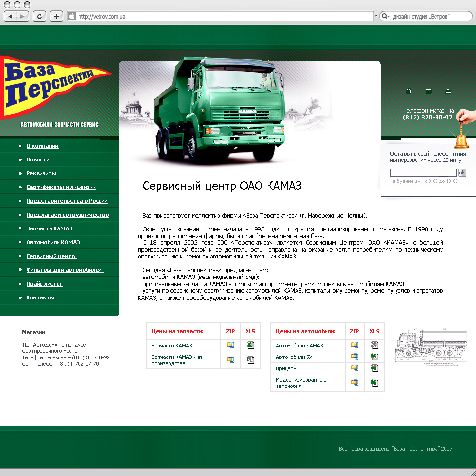Viewport: 476px width, 476px height.
Task: Go to «Сервисный центр» page
Action: (50, 256)
